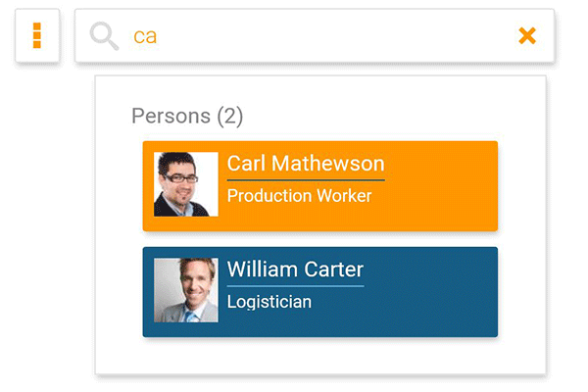Viewport: 588px width, 392px height.
Task: Focus the search field containing "ca"
Action: (x=315, y=35)
